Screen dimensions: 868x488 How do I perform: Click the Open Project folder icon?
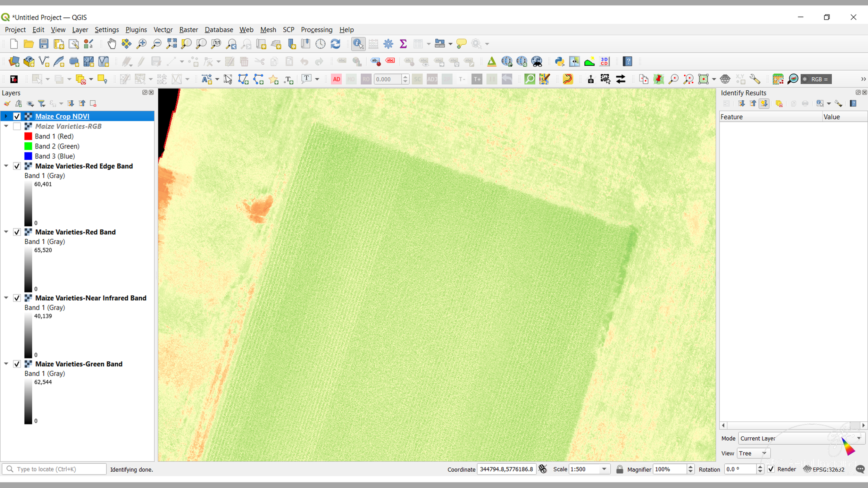pos(28,44)
